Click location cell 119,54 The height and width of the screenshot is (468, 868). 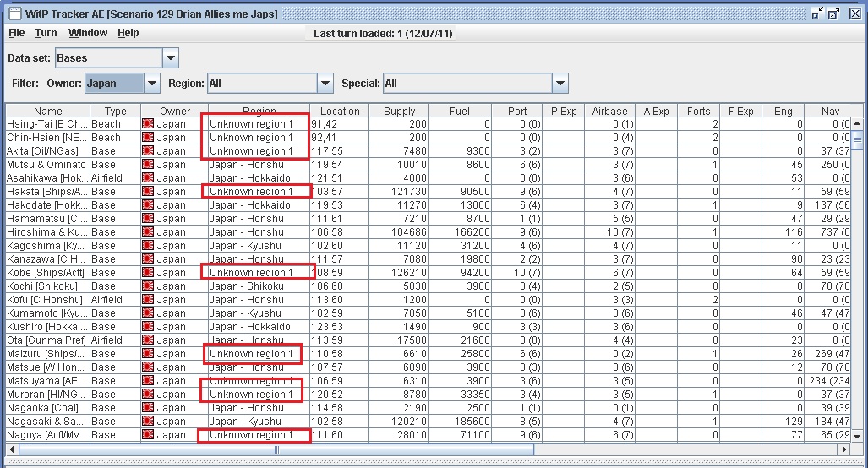pos(339,164)
